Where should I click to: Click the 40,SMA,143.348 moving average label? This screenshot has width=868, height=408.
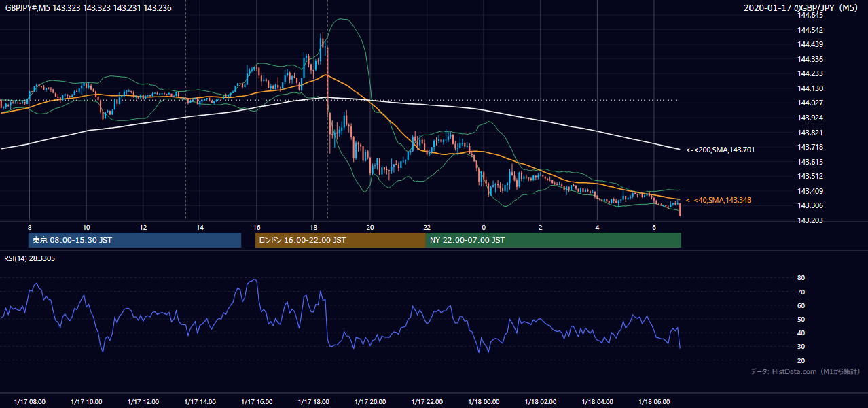(x=719, y=200)
